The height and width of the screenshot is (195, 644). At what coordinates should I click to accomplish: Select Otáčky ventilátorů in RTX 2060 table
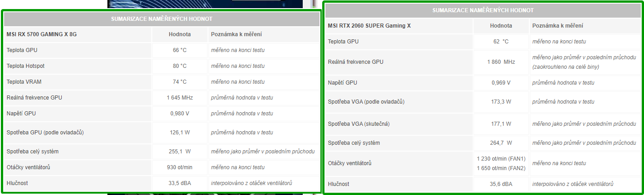(349, 163)
